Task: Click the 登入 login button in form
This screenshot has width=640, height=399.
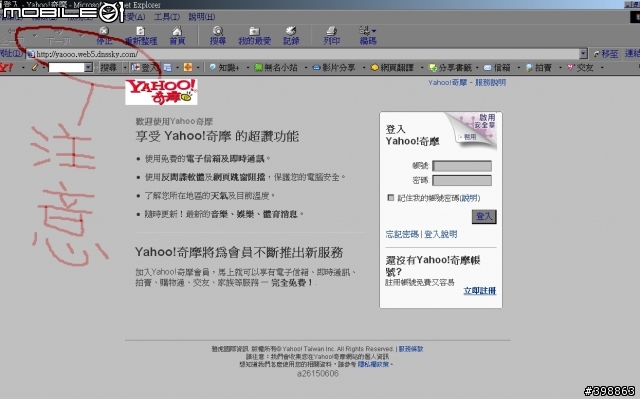Action: click(484, 216)
